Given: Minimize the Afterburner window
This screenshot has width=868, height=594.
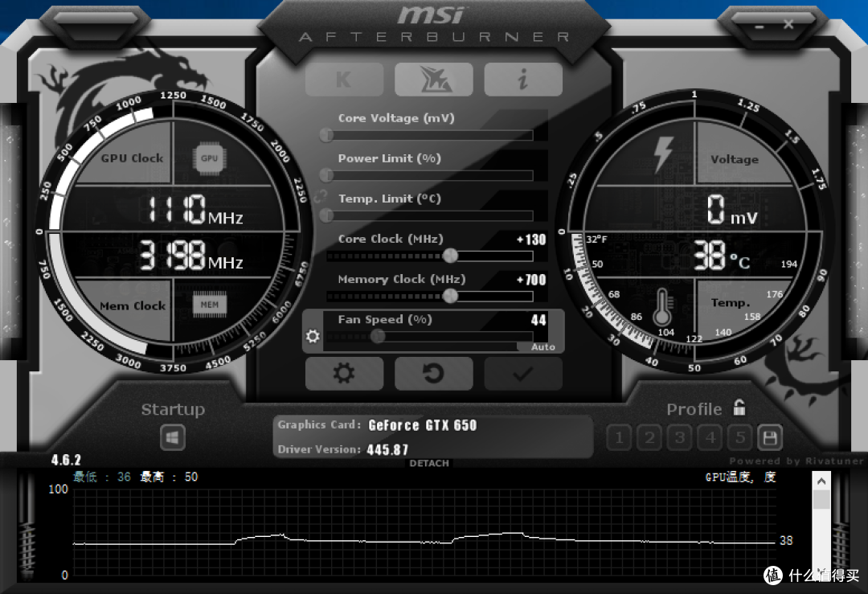Looking at the screenshot, I should tap(759, 26).
